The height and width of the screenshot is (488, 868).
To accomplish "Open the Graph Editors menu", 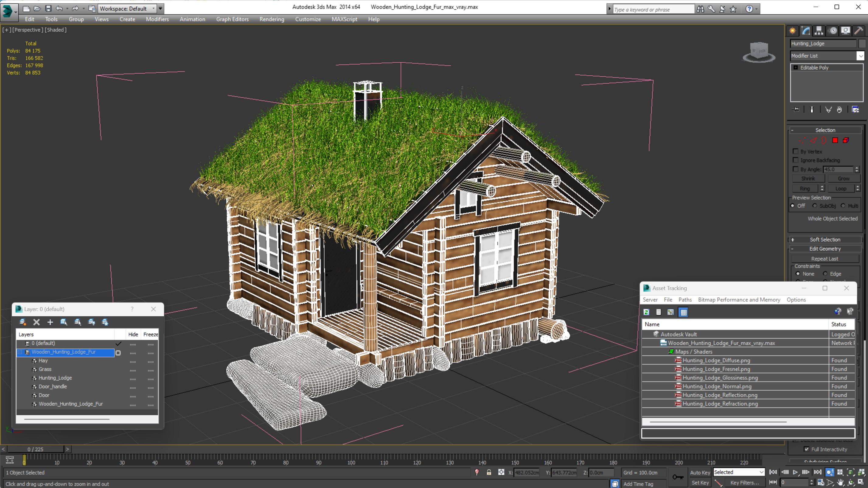I will coord(232,19).
